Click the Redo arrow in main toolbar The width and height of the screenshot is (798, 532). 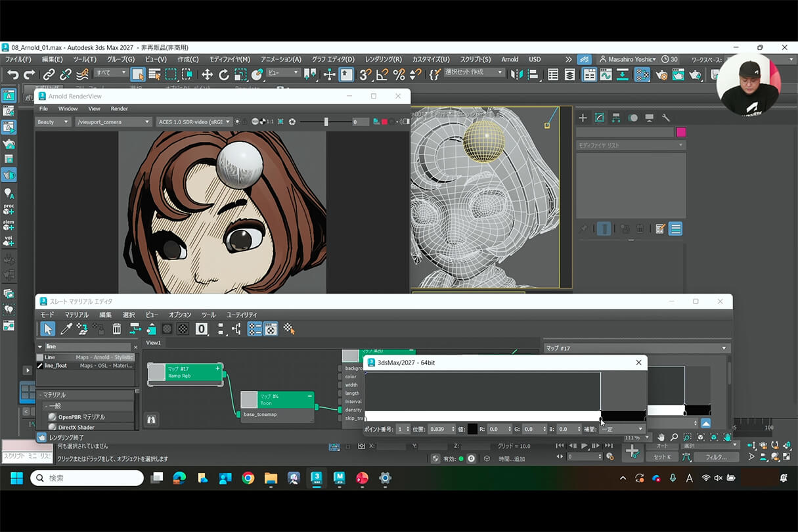point(29,74)
